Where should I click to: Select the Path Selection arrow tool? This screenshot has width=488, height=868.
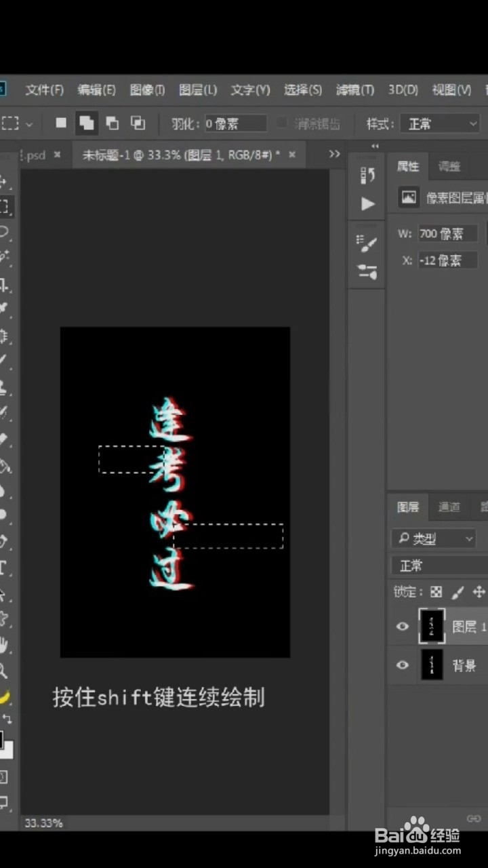4,594
